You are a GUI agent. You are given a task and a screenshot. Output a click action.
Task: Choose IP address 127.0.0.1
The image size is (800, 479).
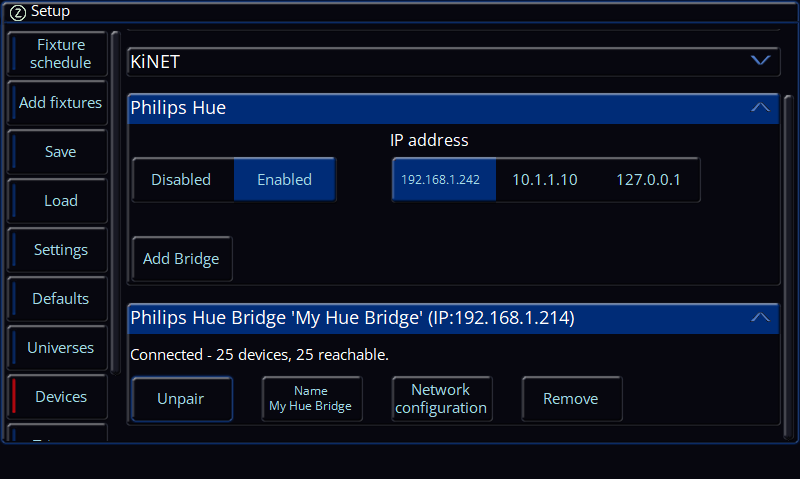tap(648, 180)
